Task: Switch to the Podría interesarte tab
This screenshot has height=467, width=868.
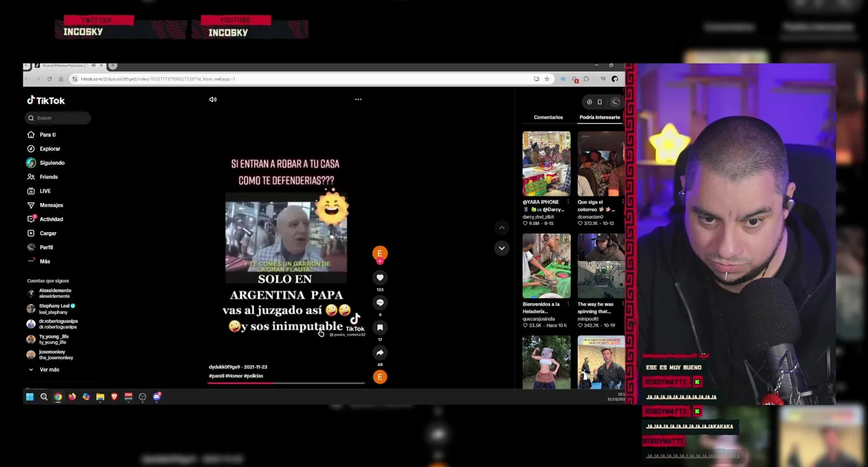Action: (600, 117)
